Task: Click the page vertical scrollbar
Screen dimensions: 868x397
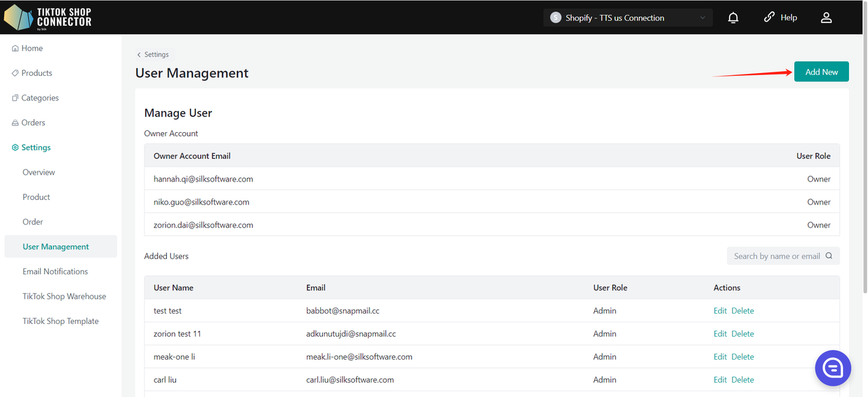Action: (x=864, y=169)
